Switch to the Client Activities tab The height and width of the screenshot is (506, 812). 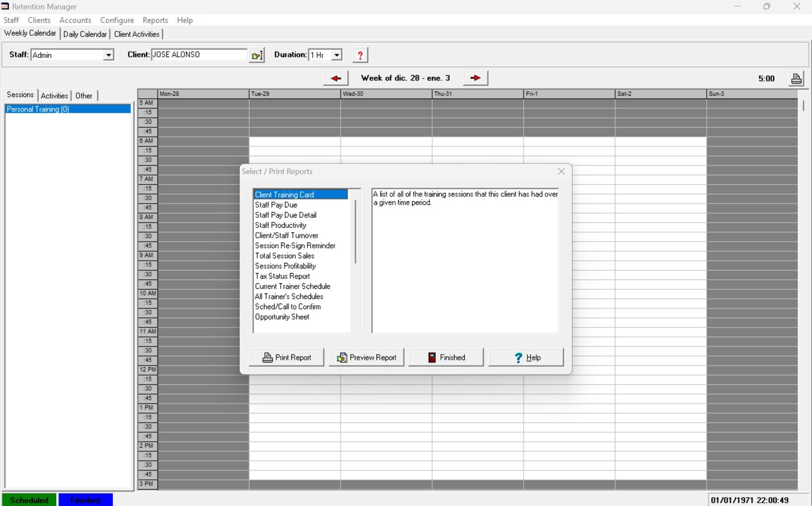pyautogui.click(x=137, y=34)
